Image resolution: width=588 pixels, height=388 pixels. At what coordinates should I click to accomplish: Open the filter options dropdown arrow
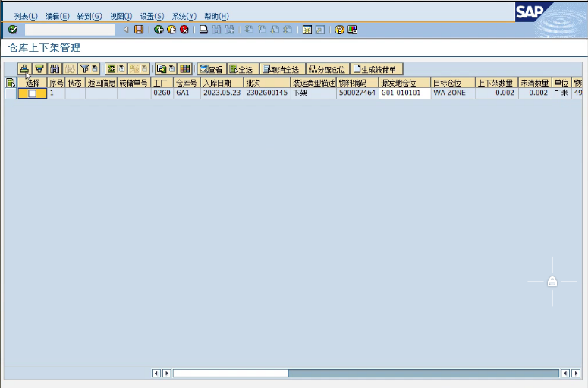pos(95,68)
